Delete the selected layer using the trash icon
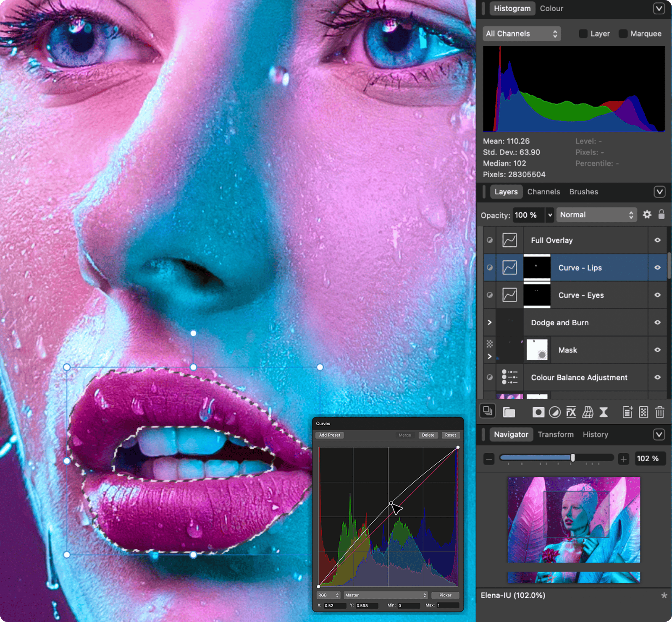This screenshot has width=672, height=622. click(x=660, y=412)
